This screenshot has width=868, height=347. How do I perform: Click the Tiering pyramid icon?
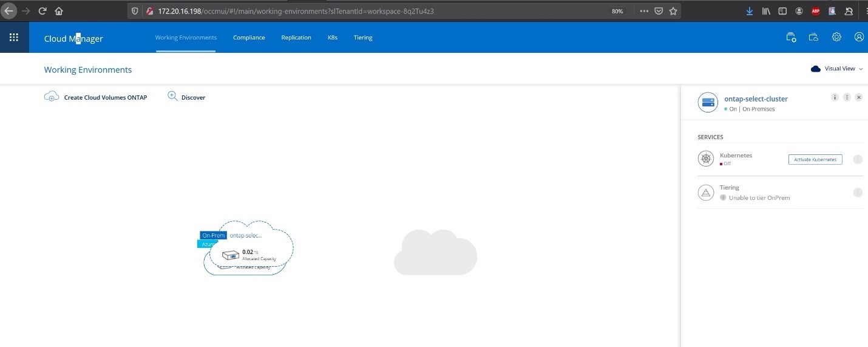(x=706, y=193)
